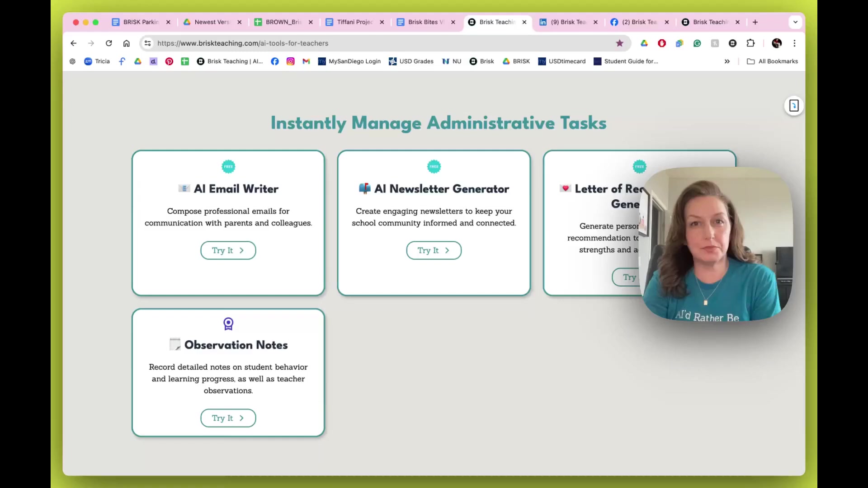The image size is (868, 488).
Task: Open the MySanDiego Login bookmark
Action: pos(349,61)
